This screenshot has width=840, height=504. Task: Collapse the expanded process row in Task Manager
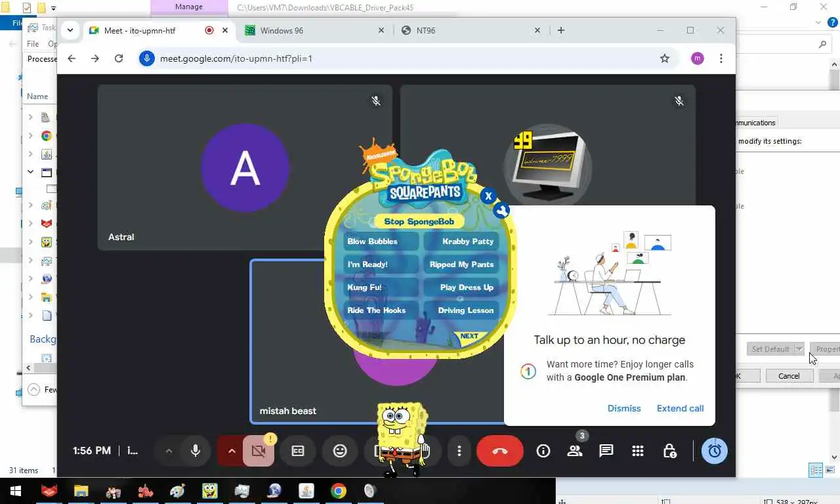(x=30, y=172)
